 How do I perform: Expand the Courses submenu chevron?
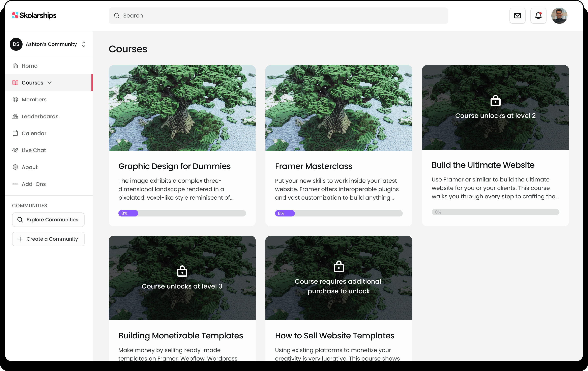pyautogui.click(x=50, y=83)
